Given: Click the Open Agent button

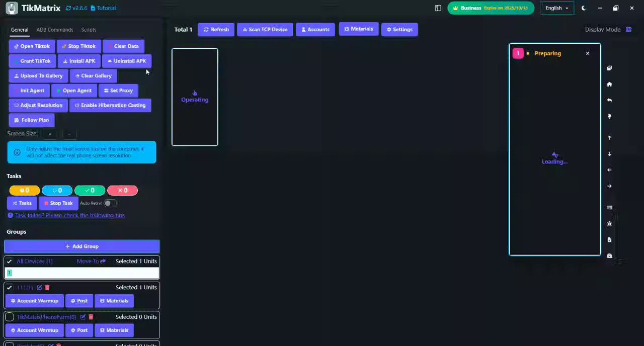Looking at the screenshot, I should (x=73, y=91).
